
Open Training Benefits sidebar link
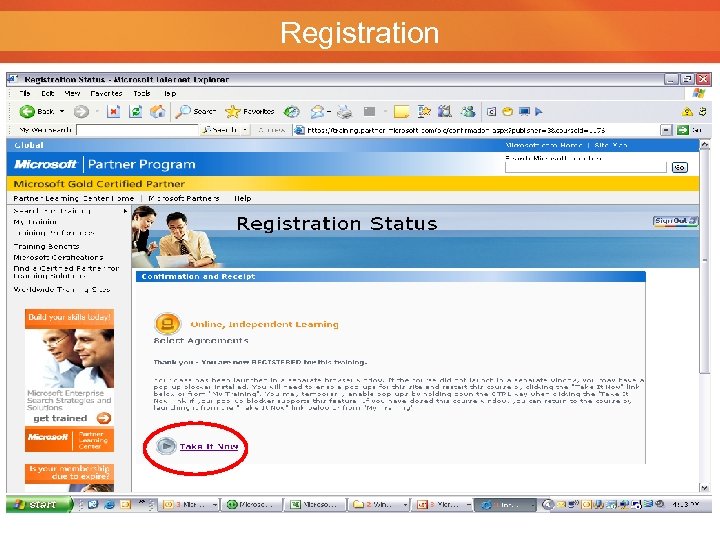[x=46, y=246]
